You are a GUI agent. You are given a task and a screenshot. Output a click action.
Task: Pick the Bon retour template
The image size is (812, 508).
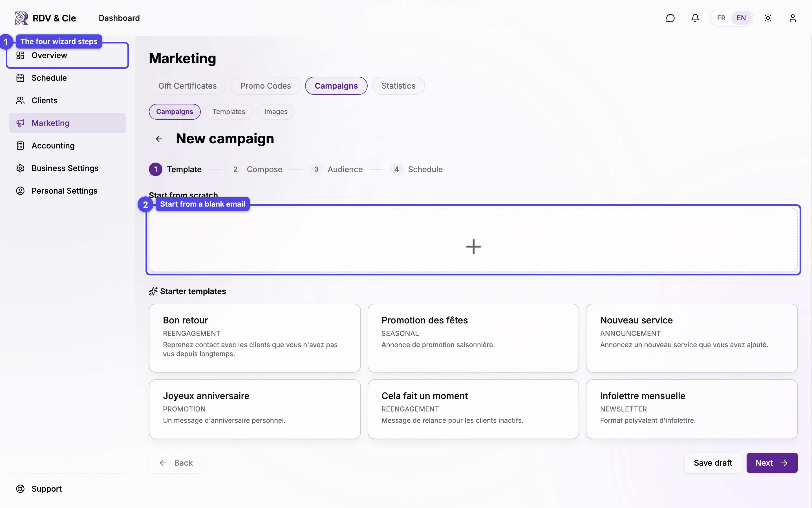click(x=255, y=338)
